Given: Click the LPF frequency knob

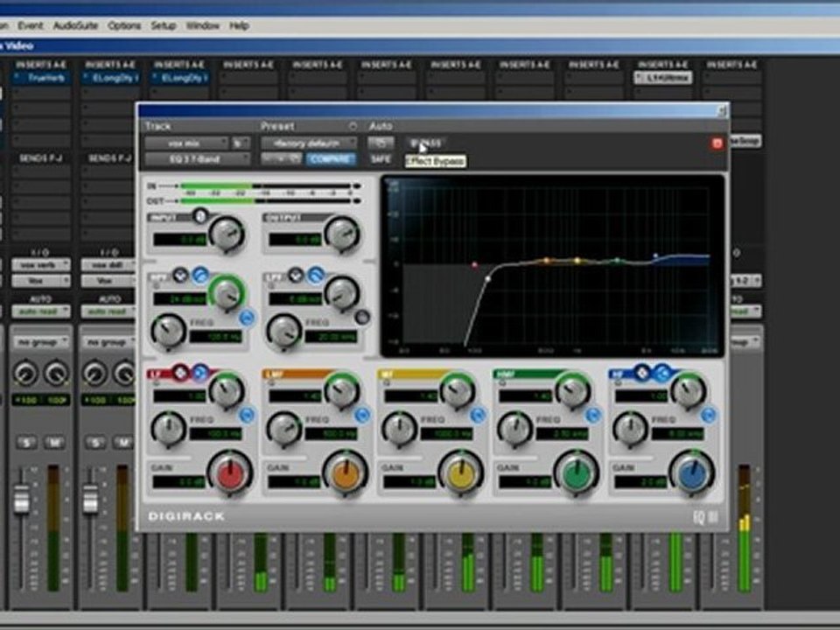Looking at the screenshot, I should (x=283, y=332).
